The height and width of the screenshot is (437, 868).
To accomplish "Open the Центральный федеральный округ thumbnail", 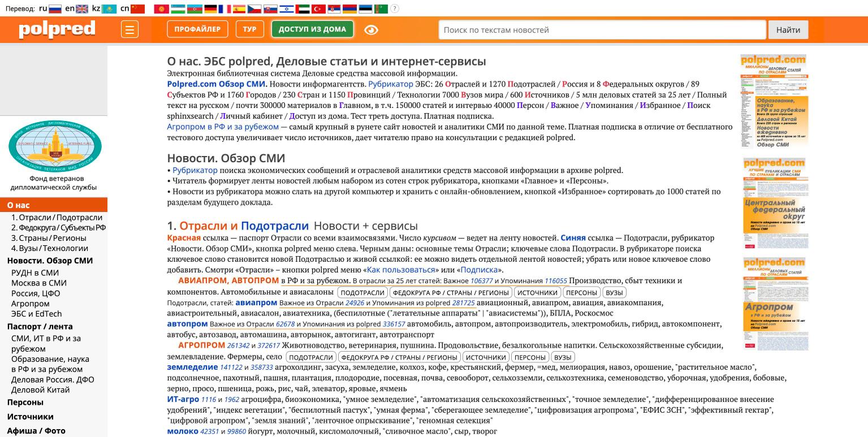I will coord(774,203).
